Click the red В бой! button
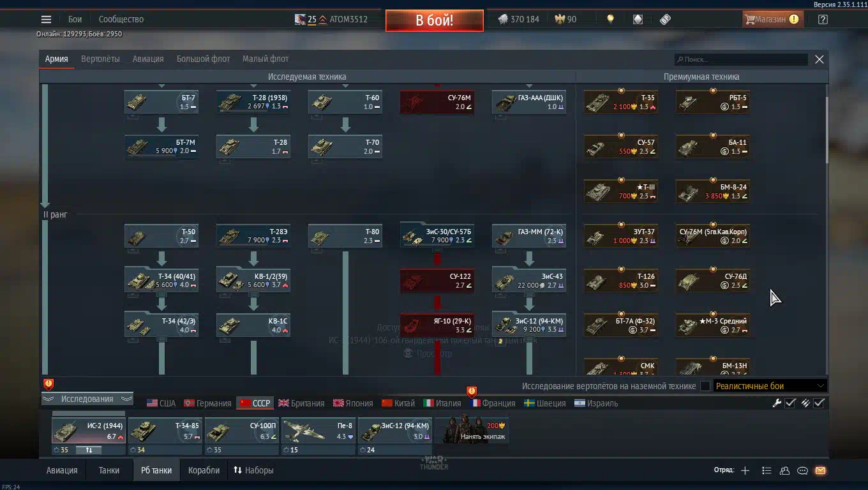 click(434, 20)
